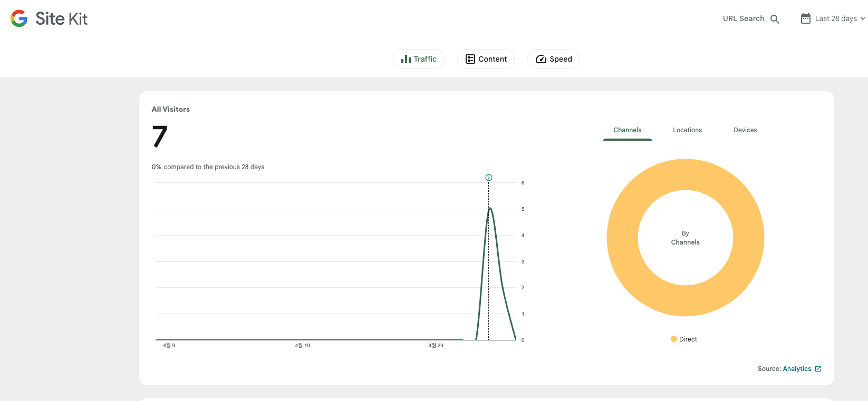
Task: Click the URL Search text
Action: tap(744, 18)
